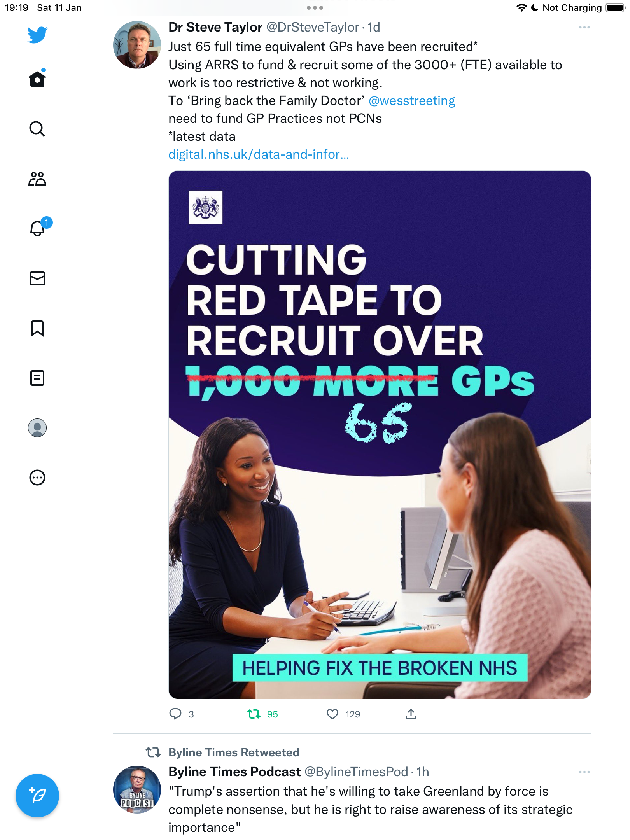Open options menu on Byline Times Podcast tweet
Screen dimensions: 630x840
584,772
